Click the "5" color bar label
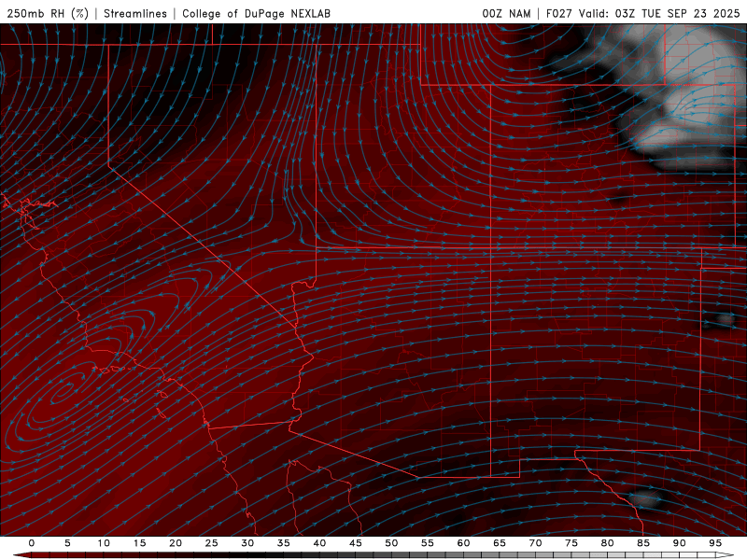 [x=67, y=543]
